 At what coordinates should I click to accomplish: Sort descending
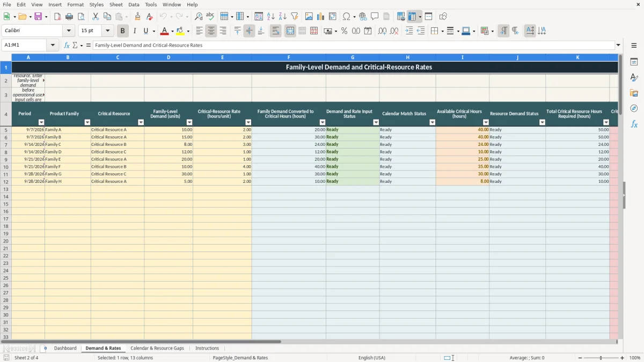283,17
